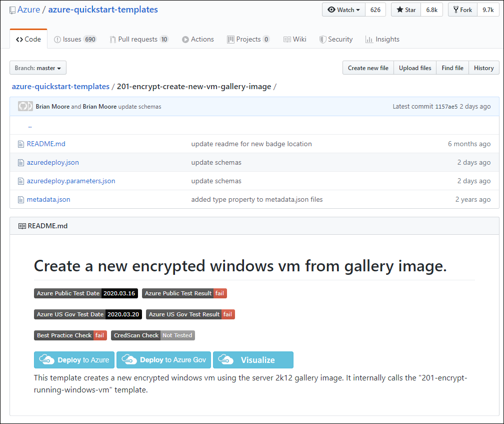Open azure-quickstart-templates repository title link
This screenshot has height=424, width=504.
pyautogui.click(x=103, y=10)
